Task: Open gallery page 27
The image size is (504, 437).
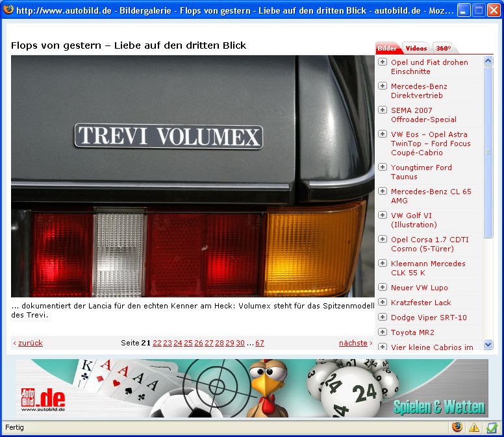Action: click(209, 343)
